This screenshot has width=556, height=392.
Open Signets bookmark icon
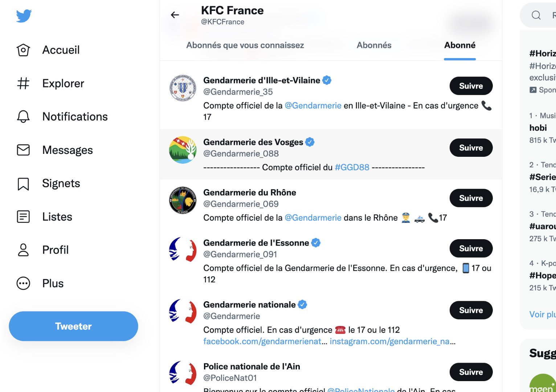point(23,184)
